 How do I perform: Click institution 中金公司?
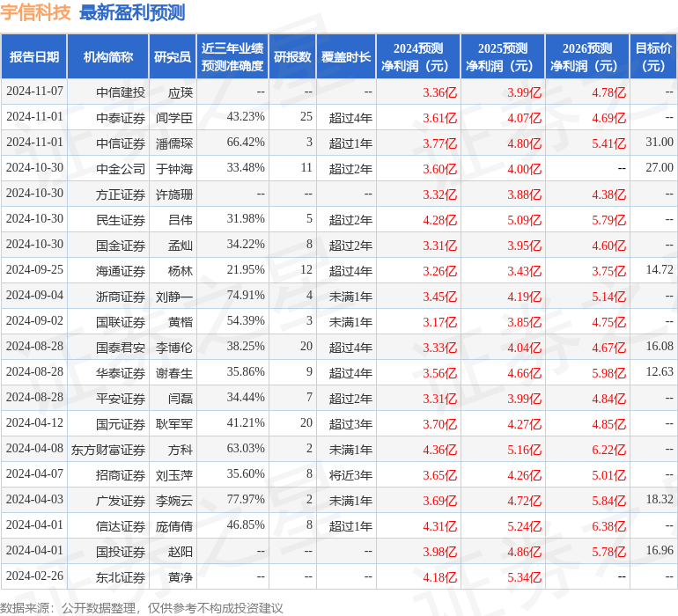click(x=121, y=169)
